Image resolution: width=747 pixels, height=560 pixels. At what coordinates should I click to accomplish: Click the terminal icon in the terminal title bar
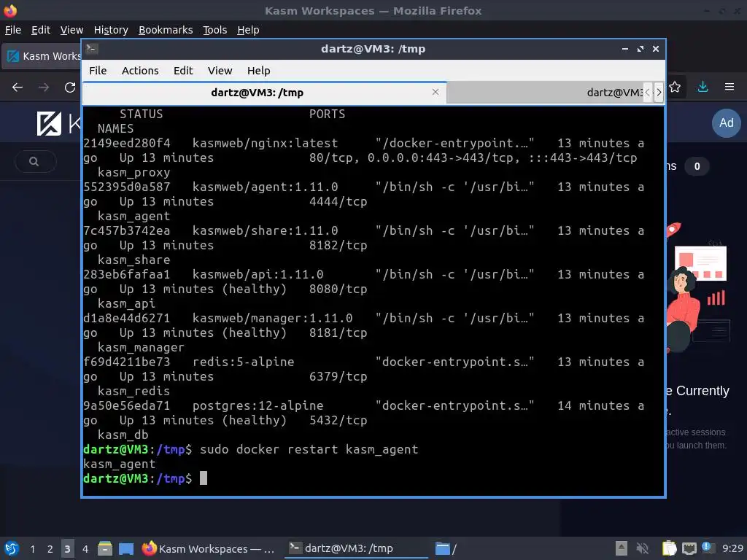coord(92,49)
